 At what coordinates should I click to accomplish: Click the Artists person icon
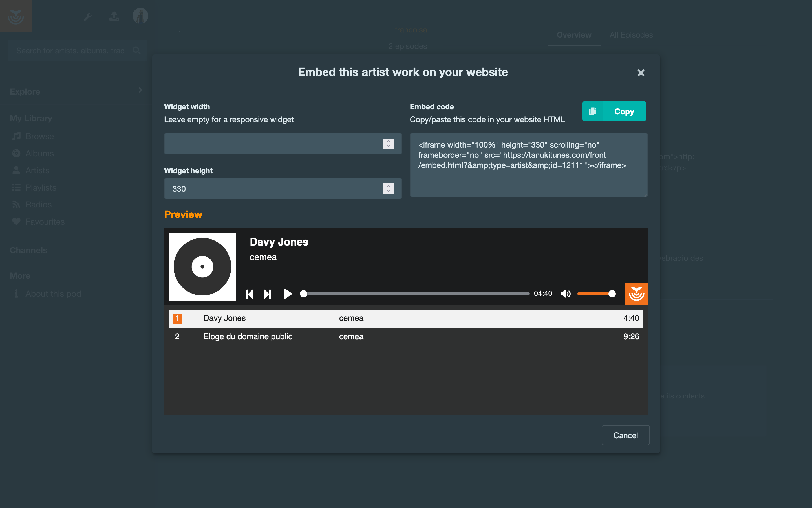coord(16,170)
